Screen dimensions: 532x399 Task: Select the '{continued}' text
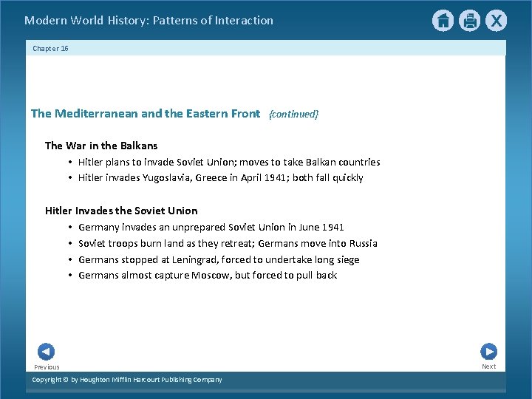click(x=293, y=114)
